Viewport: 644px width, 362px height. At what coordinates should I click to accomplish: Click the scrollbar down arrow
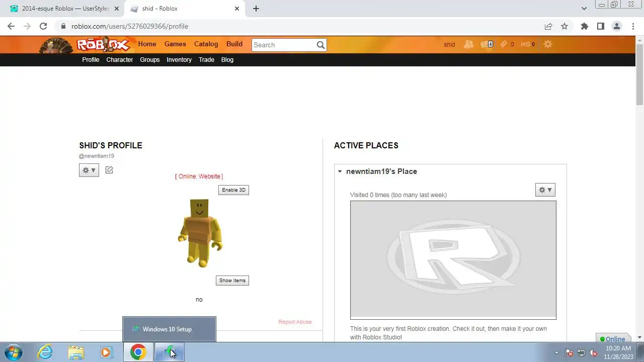639,338
